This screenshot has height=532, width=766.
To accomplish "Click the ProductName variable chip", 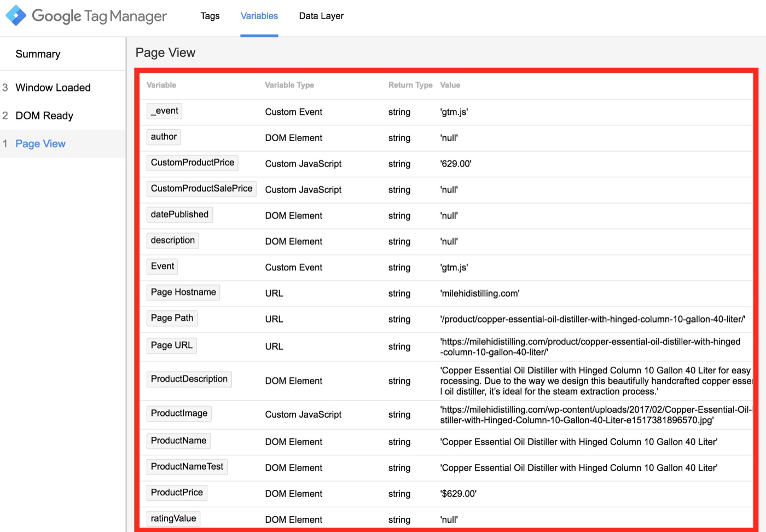I will coord(178,441).
